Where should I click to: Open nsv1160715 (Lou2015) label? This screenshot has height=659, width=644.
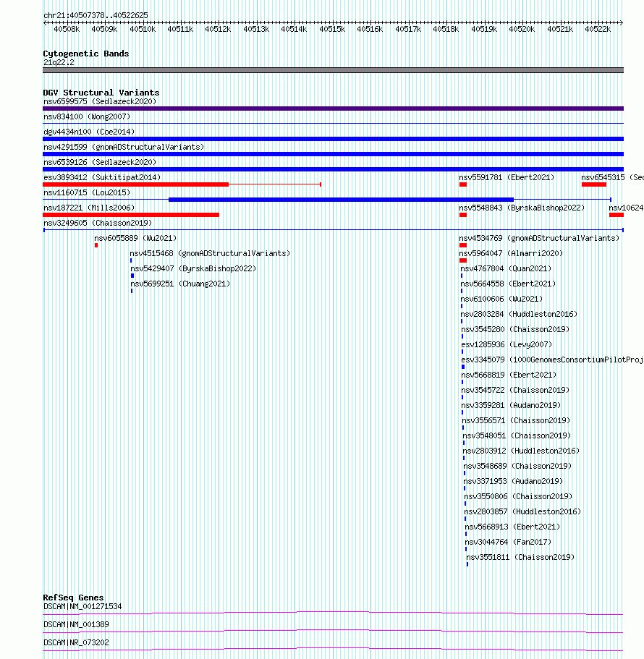(x=87, y=192)
